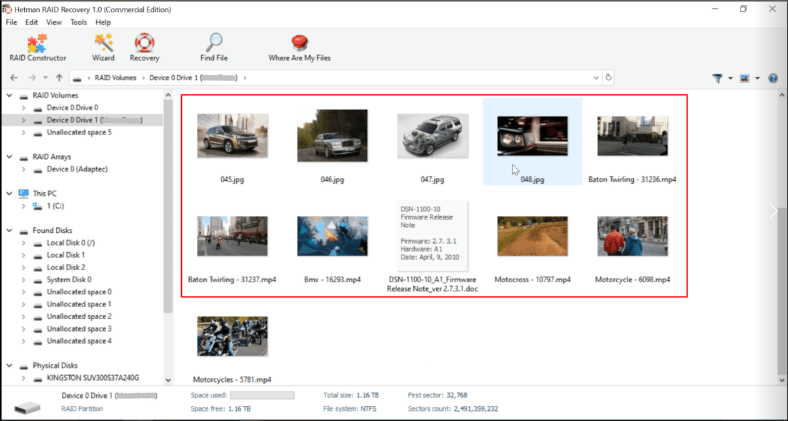
Task: Open the RAID Constructor tool
Action: 38,48
